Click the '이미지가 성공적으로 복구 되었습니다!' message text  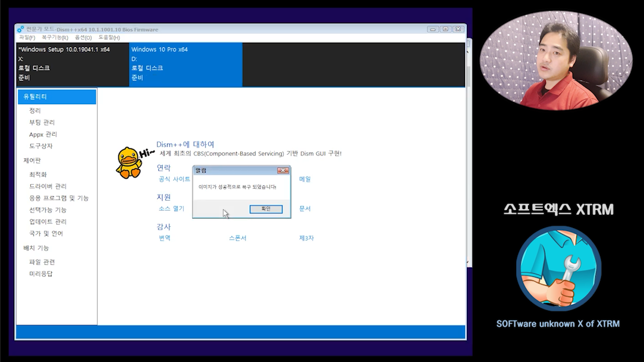(x=237, y=187)
